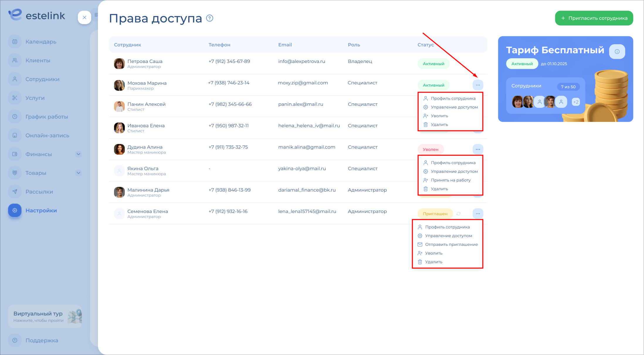
Task: Click the estelink logo
Action: [x=37, y=15]
